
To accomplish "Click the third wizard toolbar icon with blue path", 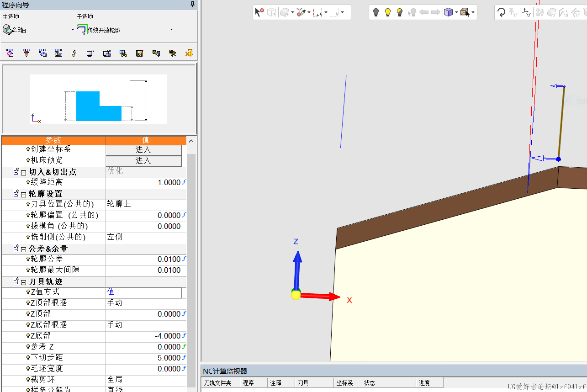I will click(42, 53).
